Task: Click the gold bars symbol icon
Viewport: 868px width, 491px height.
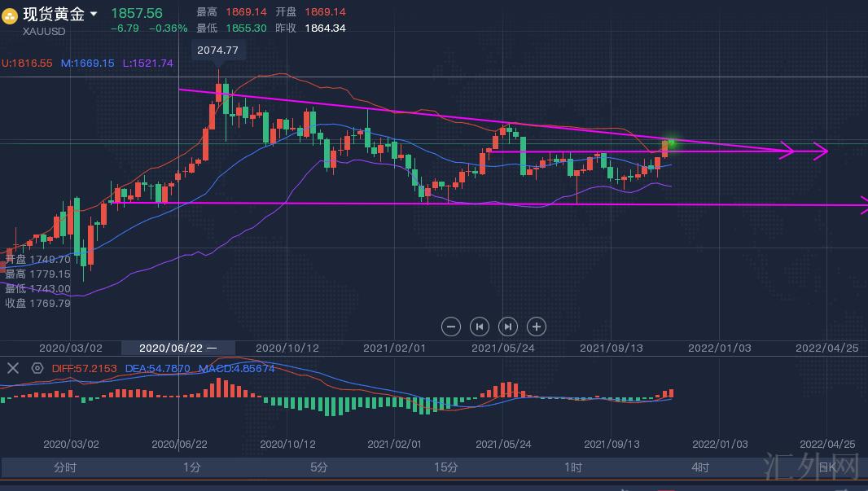Action: 11,15
